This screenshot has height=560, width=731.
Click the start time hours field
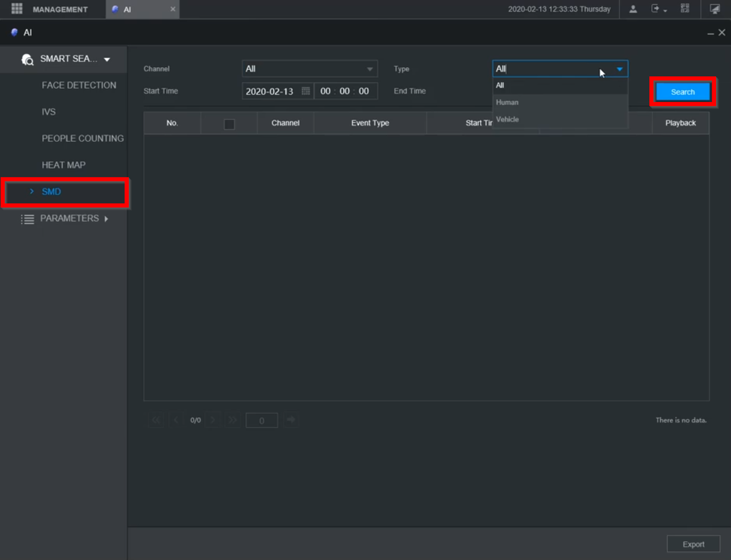coord(325,91)
